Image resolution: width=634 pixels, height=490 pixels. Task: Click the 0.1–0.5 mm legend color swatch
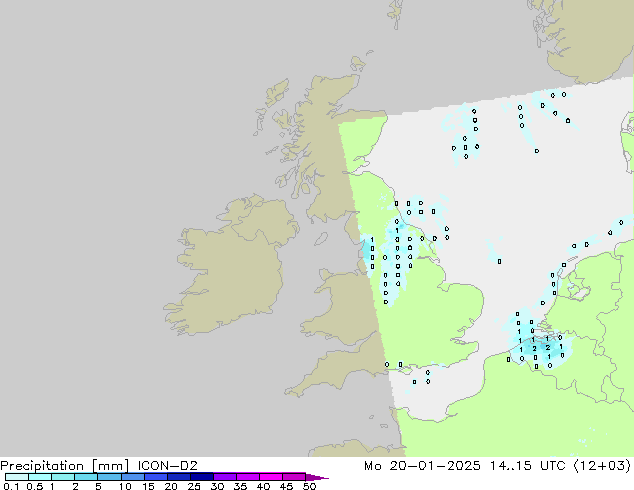pos(17,477)
